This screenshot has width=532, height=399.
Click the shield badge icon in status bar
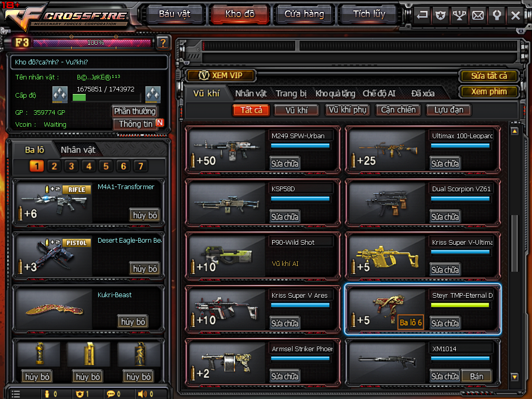79,394
